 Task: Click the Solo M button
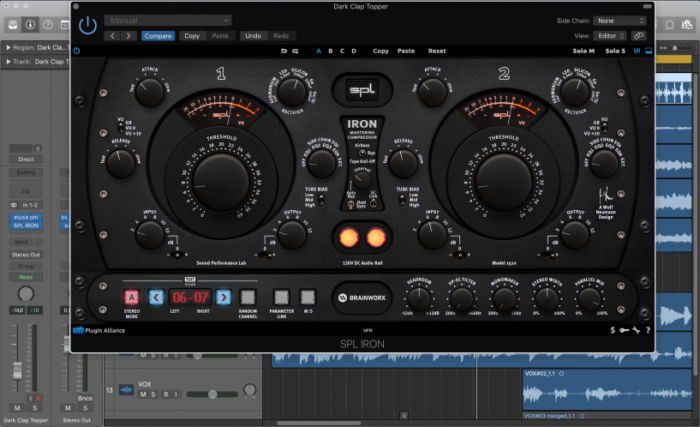tap(584, 50)
